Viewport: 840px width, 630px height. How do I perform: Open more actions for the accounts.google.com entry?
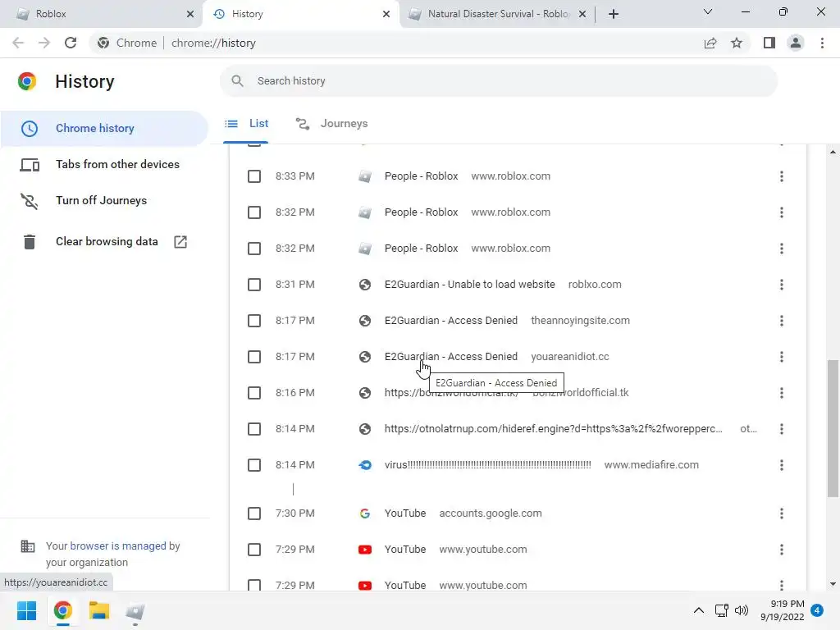782,514
